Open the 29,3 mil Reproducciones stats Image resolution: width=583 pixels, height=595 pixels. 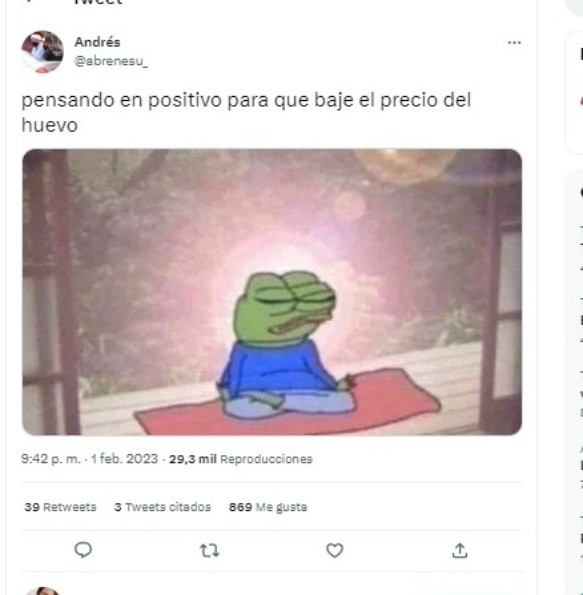pos(241,459)
